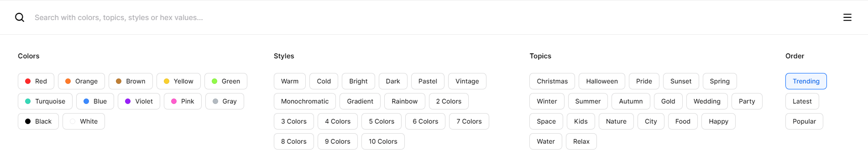Viewport: 868px width, 166px height.
Task: Choose the Turquoise color chip
Action: [45, 101]
